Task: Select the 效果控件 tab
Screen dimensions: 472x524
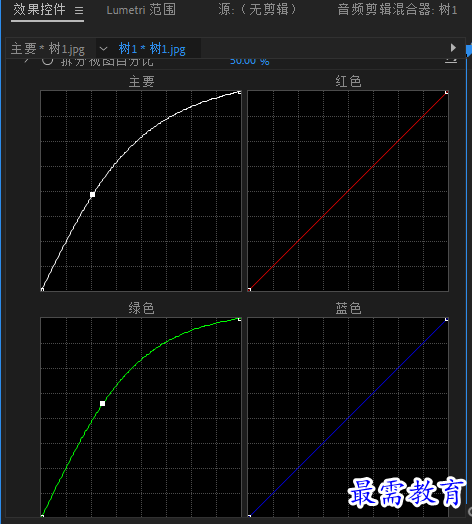Action: click(39, 10)
